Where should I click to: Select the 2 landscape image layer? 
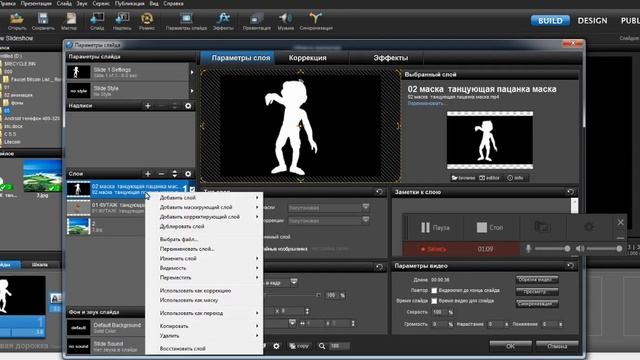click(106, 227)
